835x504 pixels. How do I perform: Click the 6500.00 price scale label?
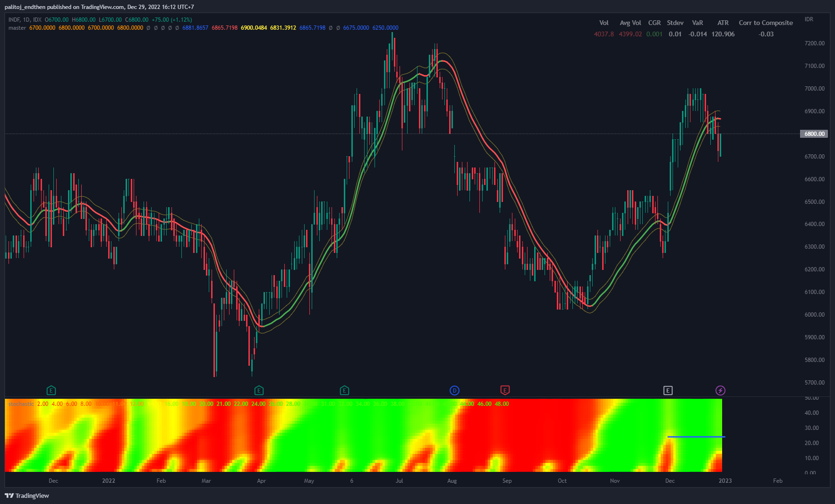click(815, 202)
